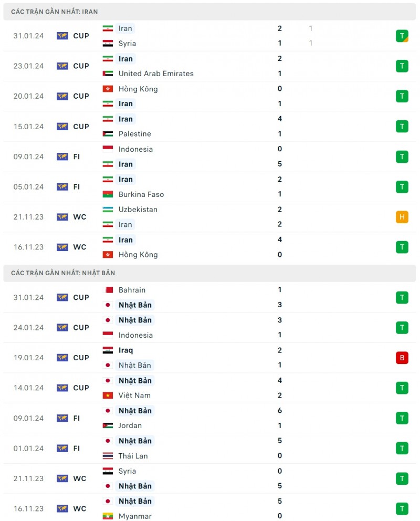Click the orange H draw badge

(x=402, y=217)
